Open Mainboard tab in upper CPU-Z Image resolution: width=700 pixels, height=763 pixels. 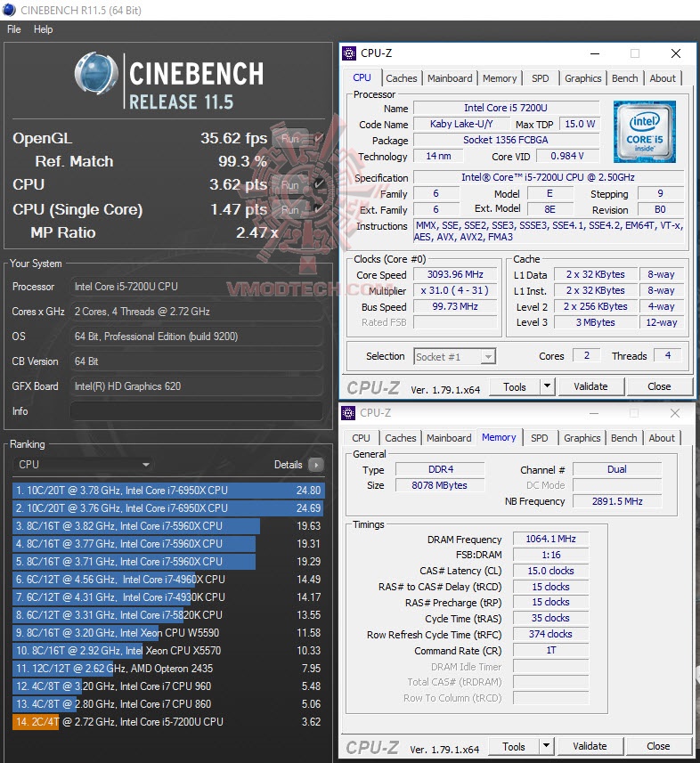(450, 78)
